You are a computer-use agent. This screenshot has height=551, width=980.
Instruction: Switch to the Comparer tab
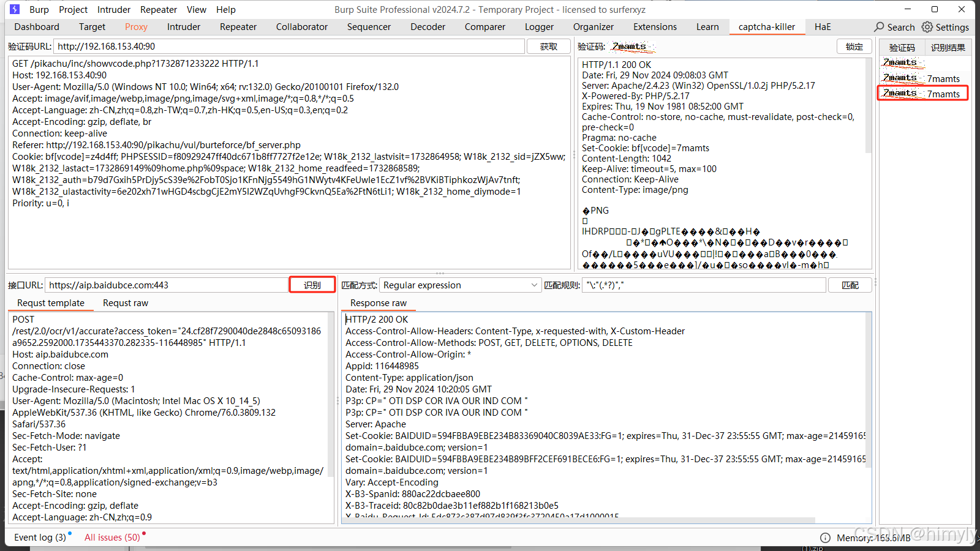485,27
